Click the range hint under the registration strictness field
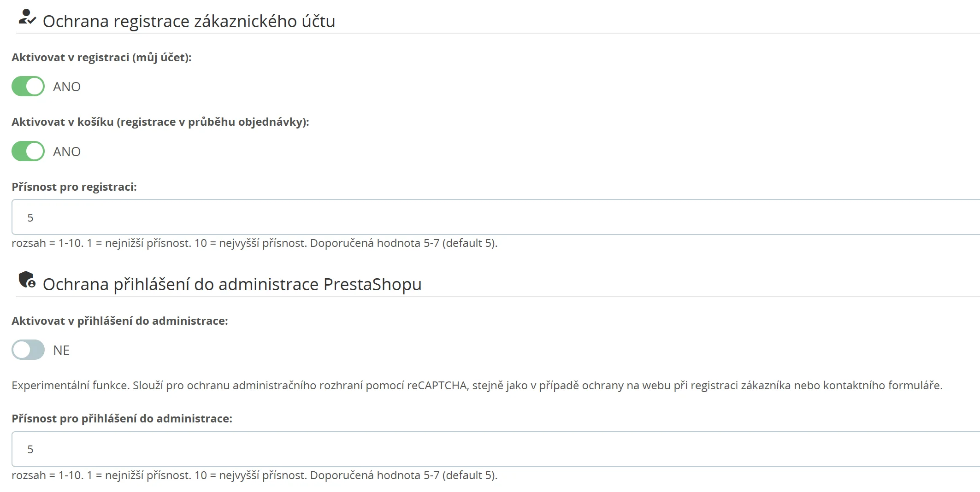The image size is (980, 492). 254,243
